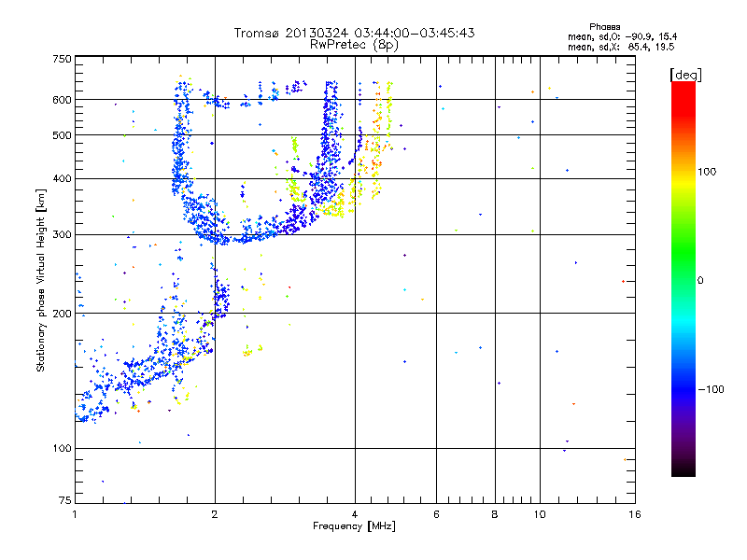
Task: Click the colorbar tick label '100'
Action: click(707, 172)
